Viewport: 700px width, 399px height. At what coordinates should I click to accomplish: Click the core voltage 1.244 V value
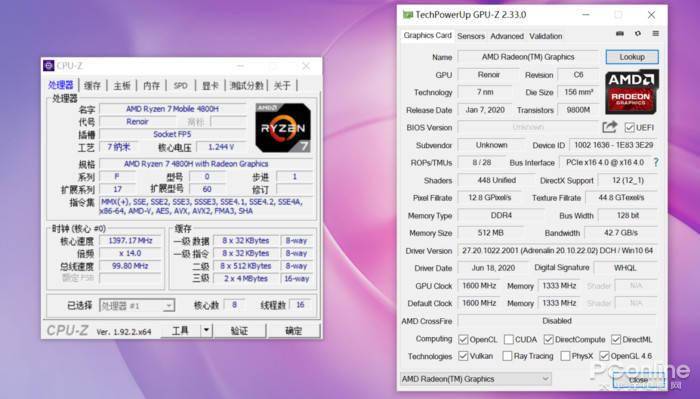coord(221,147)
